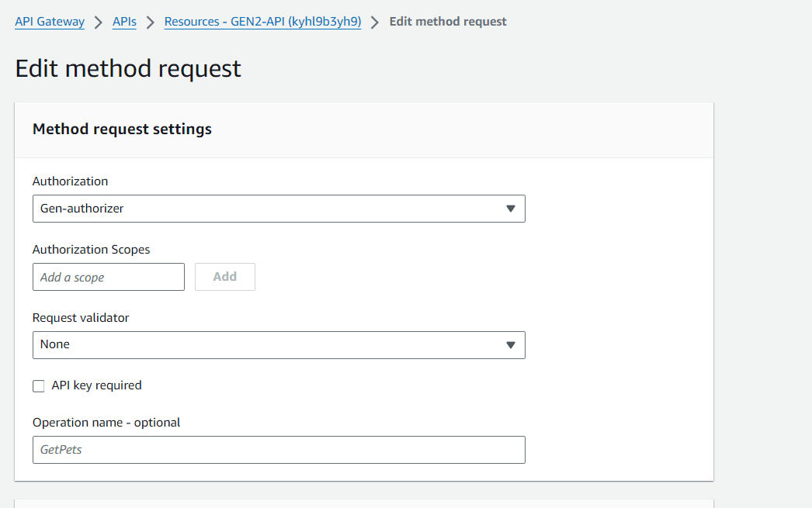This screenshot has width=812, height=508.
Task: Open the Request validator None select box
Action: pyautogui.click(x=279, y=345)
